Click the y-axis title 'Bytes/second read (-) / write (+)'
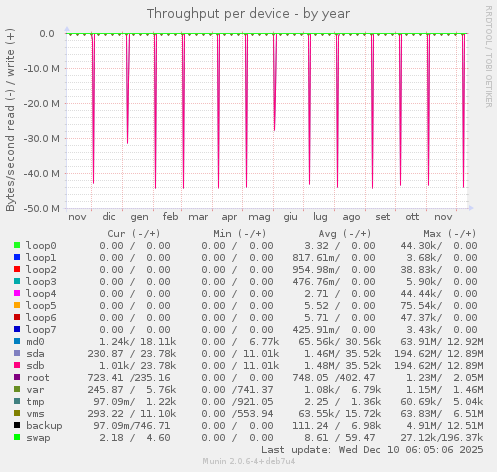Screen dimensions: 497x472 [x=10, y=120]
